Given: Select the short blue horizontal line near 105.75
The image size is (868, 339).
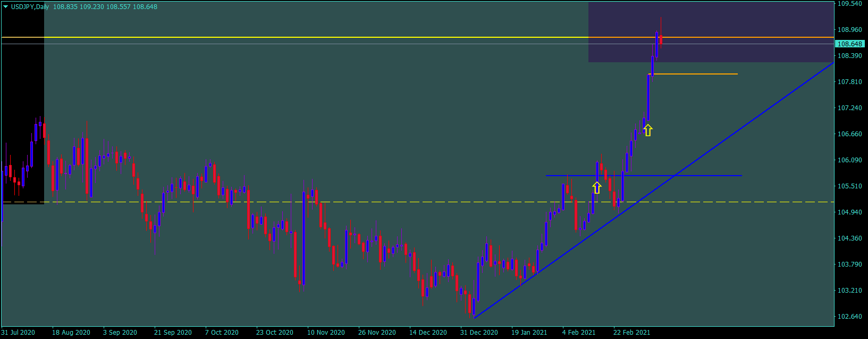Looking at the screenshot, I should pos(644,176).
